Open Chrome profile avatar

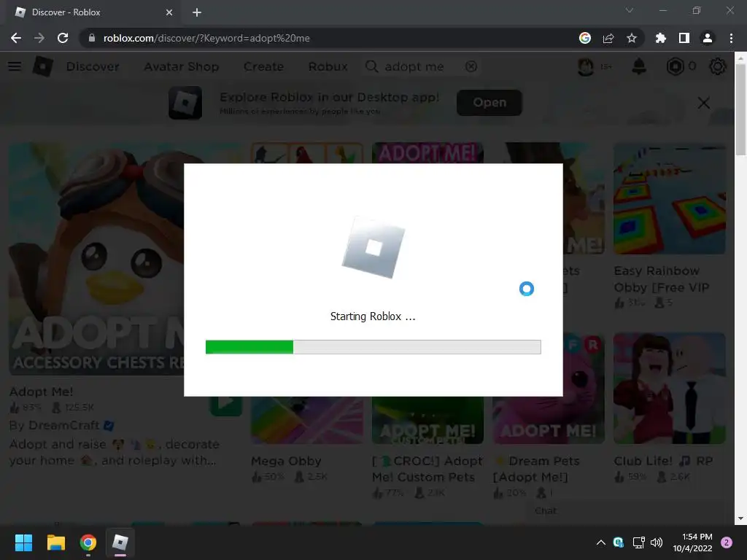pos(708,38)
